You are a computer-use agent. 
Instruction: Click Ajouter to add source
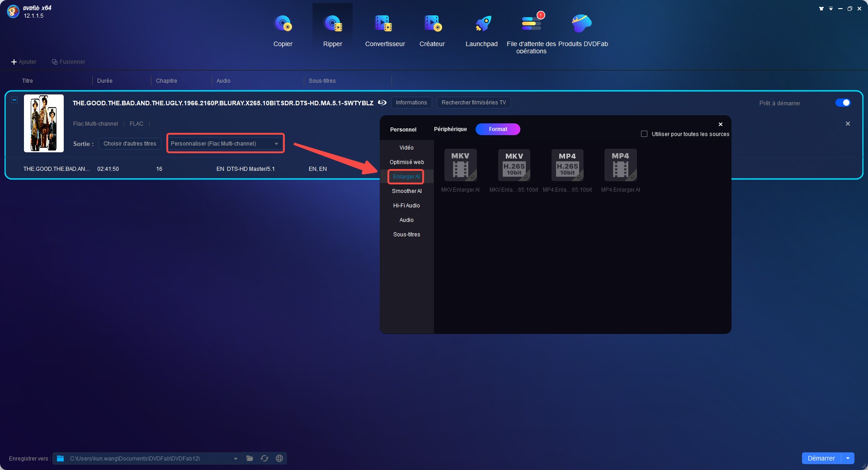(x=24, y=62)
